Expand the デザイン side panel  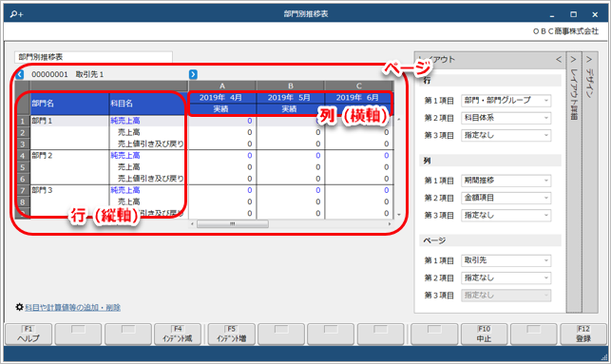pyautogui.click(x=589, y=59)
